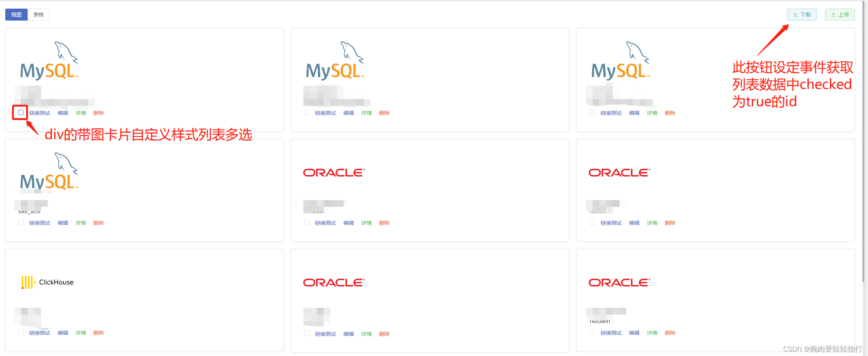Check the highlighted checkbox on the first MySQL card
This screenshot has width=868, height=356.
click(x=20, y=112)
